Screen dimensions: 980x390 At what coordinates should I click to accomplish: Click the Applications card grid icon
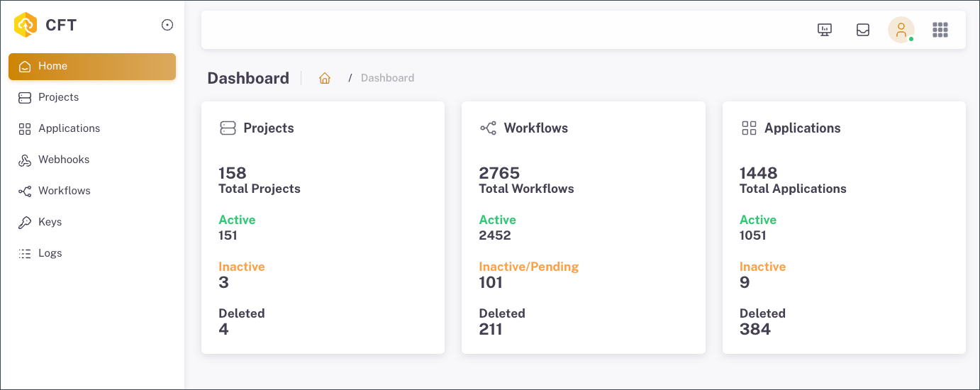(749, 128)
